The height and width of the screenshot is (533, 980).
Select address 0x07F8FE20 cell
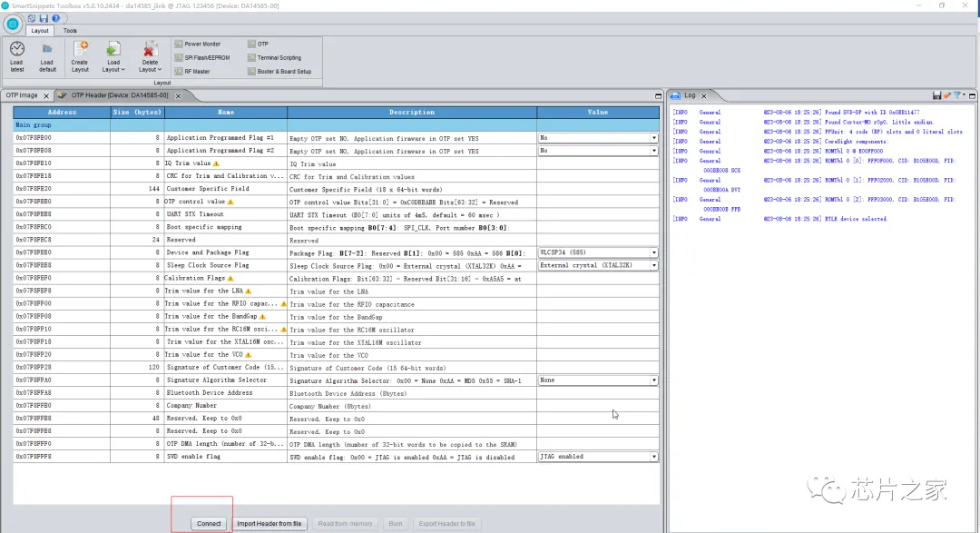(62, 189)
